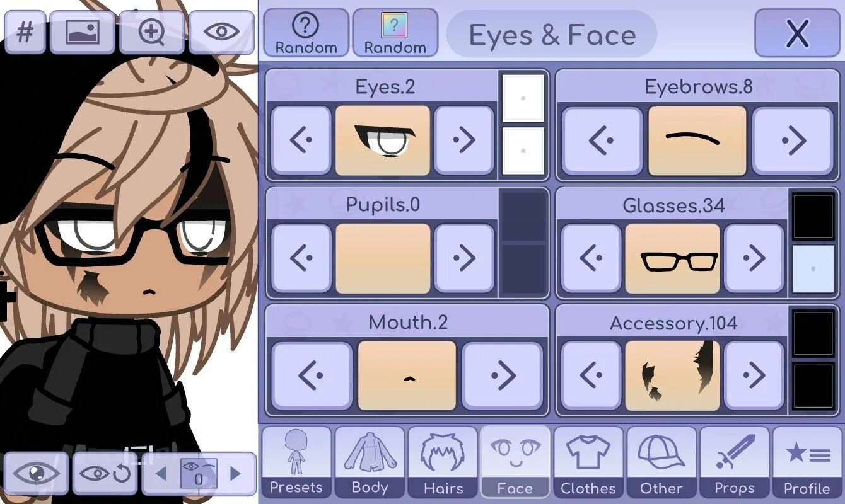This screenshot has height=504, width=845.
Task: Click the Accessory.104 preview thumbnail
Action: point(672,375)
